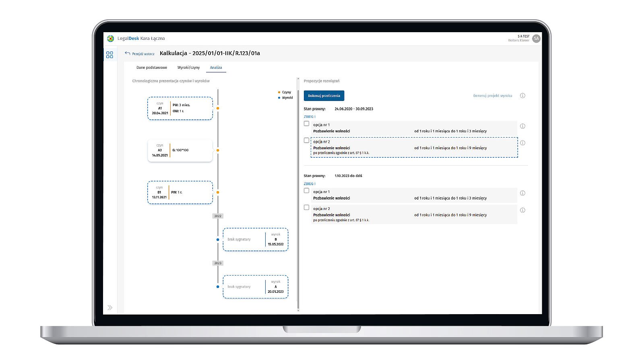Check opcja nr 1 under first Stan prawny
Image resolution: width=644 pixels, height=362 pixels.
point(307,124)
